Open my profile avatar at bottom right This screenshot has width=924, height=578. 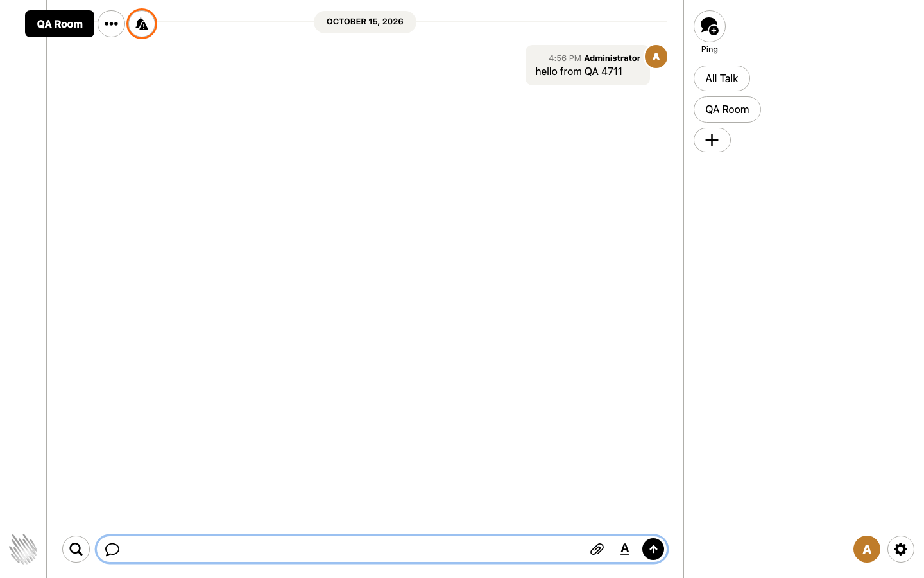click(x=867, y=549)
